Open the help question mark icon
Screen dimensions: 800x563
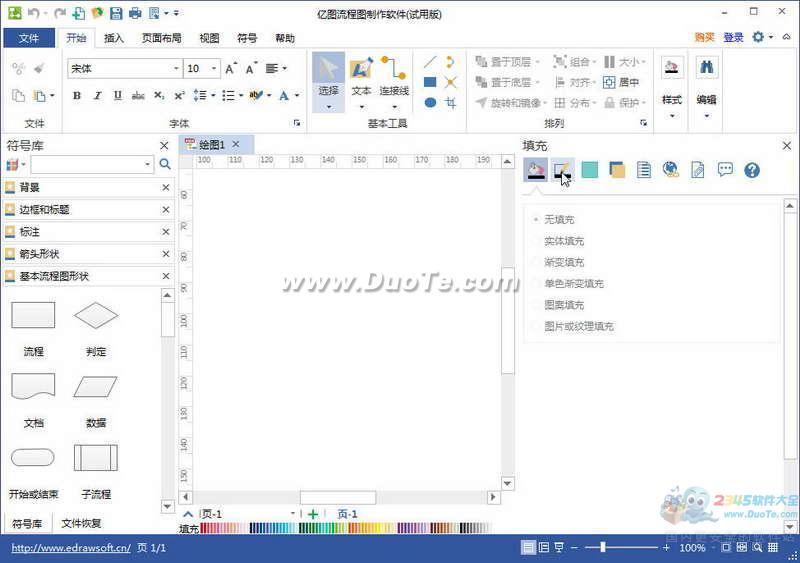click(752, 170)
